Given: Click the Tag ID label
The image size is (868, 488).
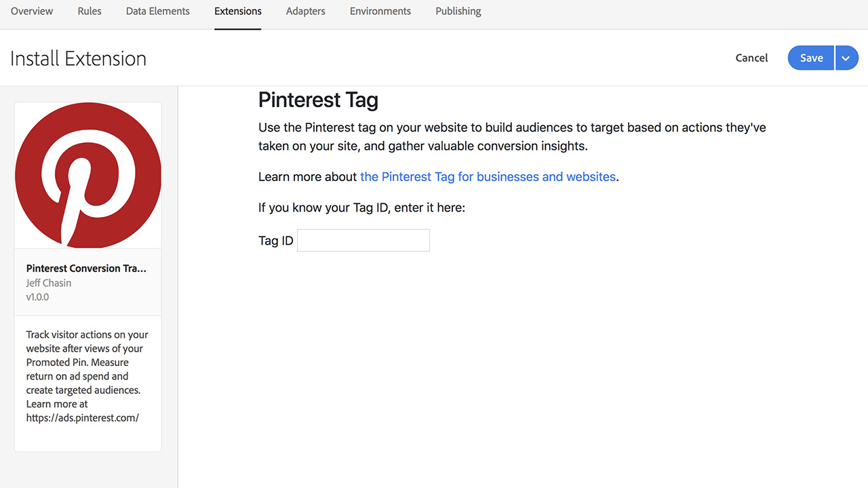Looking at the screenshot, I should [x=275, y=241].
